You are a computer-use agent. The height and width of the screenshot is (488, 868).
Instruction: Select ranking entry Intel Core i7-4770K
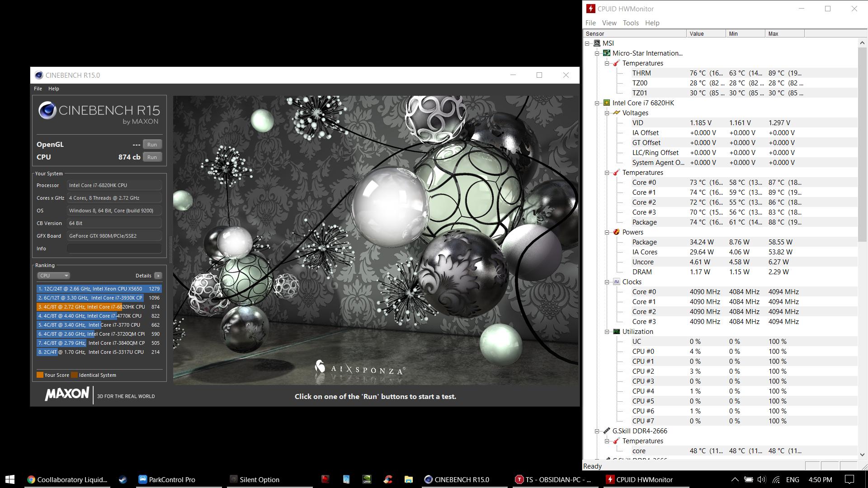click(99, 316)
